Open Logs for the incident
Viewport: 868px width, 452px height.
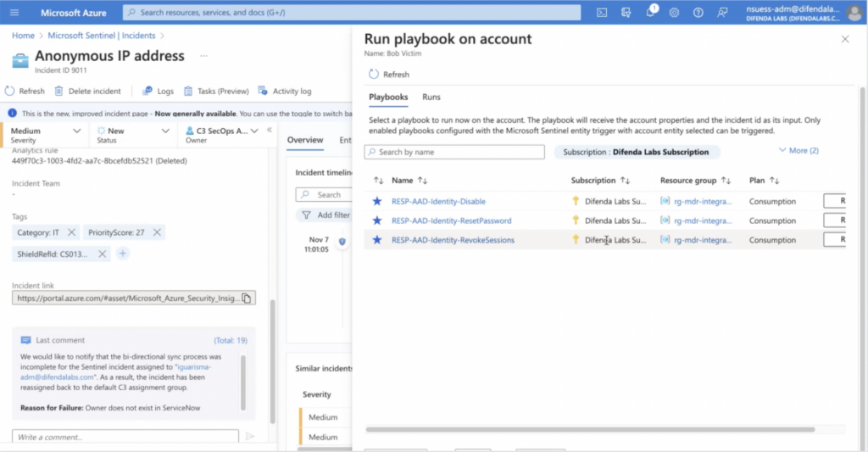click(x=158, y=91)
